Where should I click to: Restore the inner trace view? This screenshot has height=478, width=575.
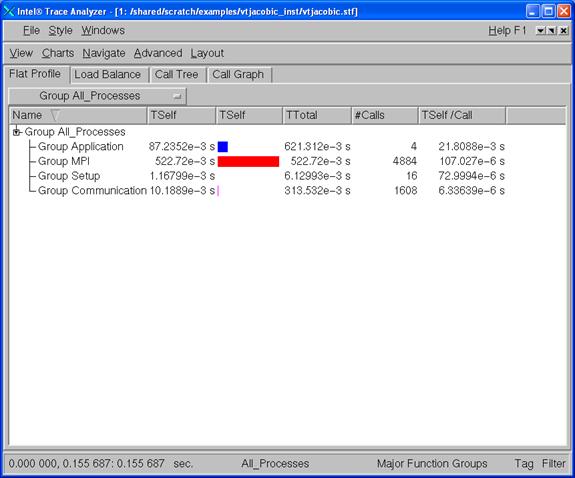[x=552, y=31]
